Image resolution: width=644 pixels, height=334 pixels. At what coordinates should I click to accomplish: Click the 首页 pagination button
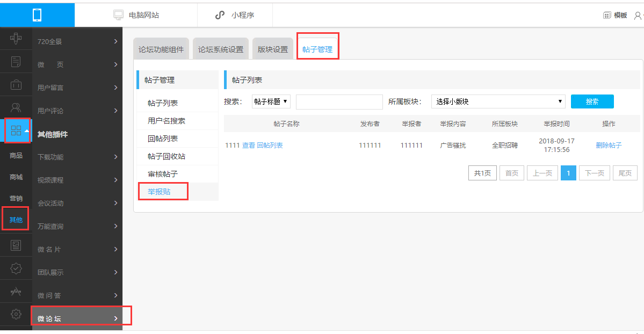pyautogui.click(x=512, y=173)
